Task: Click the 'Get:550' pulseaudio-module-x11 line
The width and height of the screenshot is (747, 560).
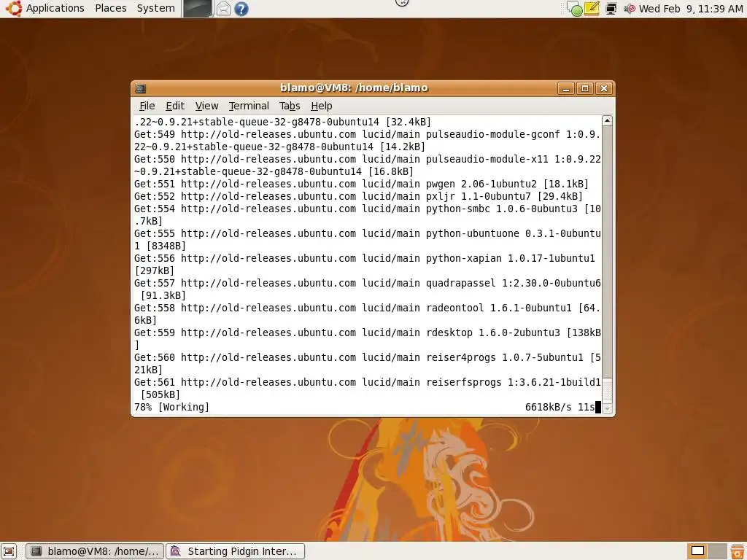Action: (x=368, y=166)
